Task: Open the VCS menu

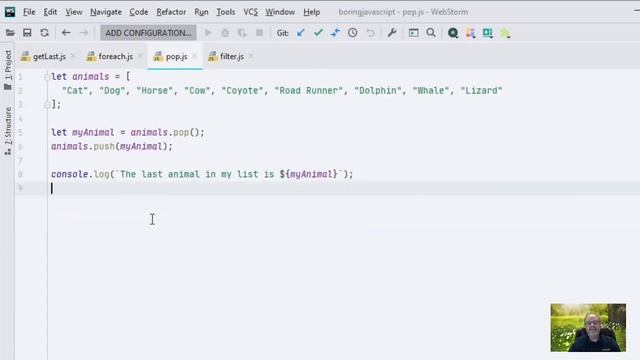Action: 251,12
